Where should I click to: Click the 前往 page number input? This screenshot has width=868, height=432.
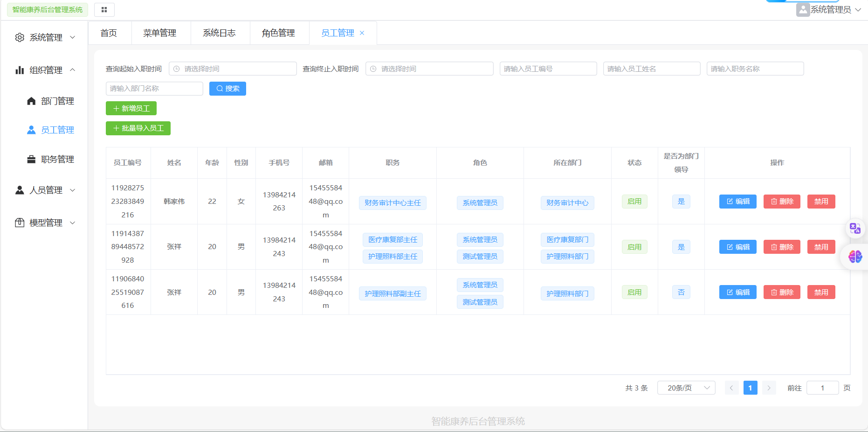pos(822,388)
